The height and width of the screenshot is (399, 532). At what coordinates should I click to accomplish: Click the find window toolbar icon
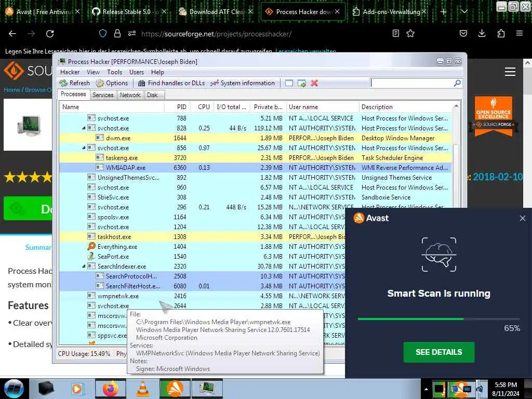pos(289,83)
